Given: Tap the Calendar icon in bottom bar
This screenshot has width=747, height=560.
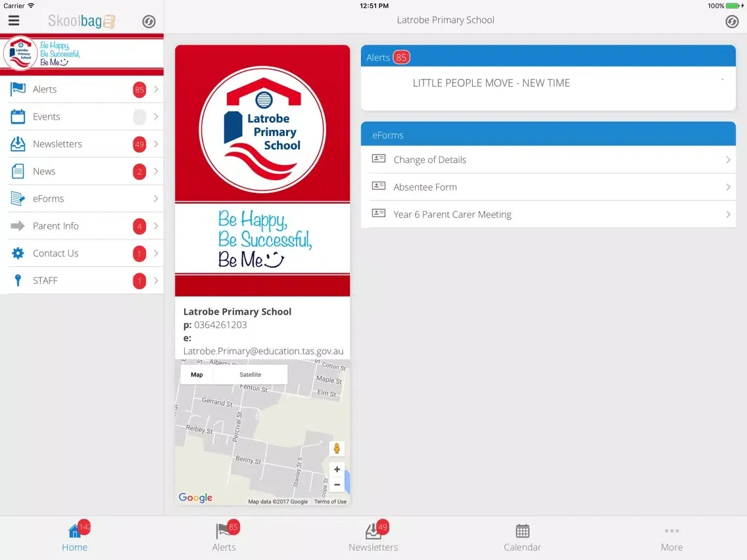Looking at the screenshot, I should (x=523, y=531).
